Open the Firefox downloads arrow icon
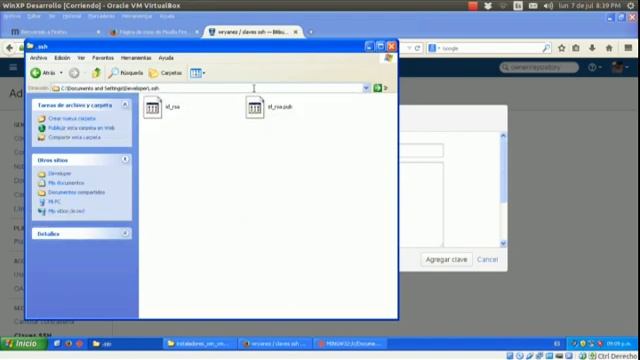The image size is (640, 360). [x=592, y=48]
